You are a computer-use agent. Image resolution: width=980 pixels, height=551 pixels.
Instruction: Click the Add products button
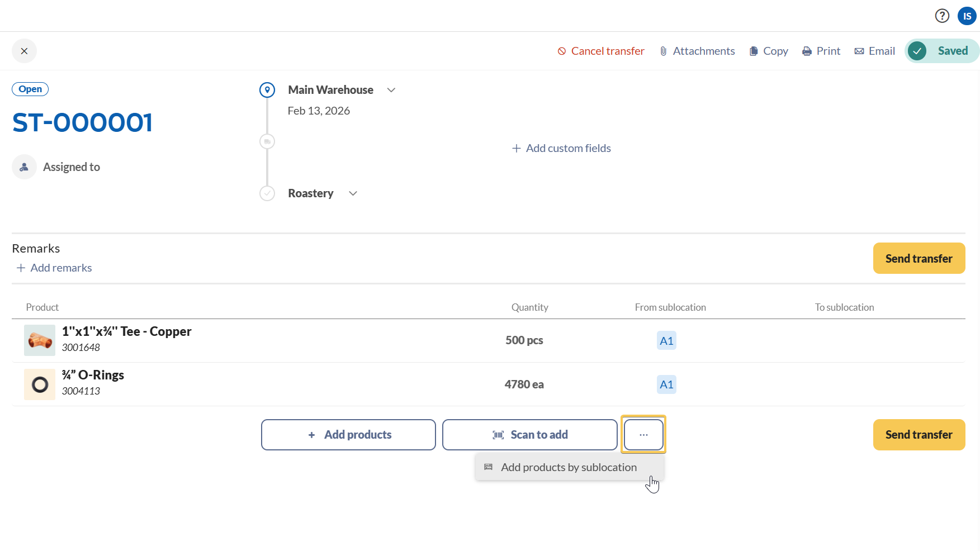coord(348,435)
